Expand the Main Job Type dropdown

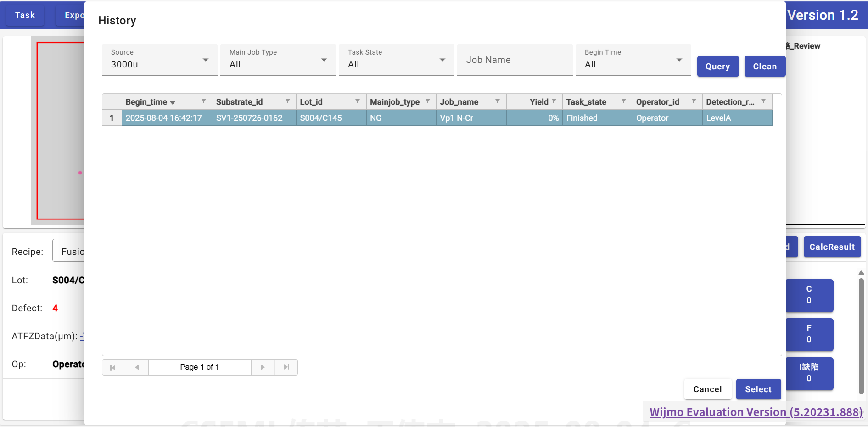coord(278,60)
